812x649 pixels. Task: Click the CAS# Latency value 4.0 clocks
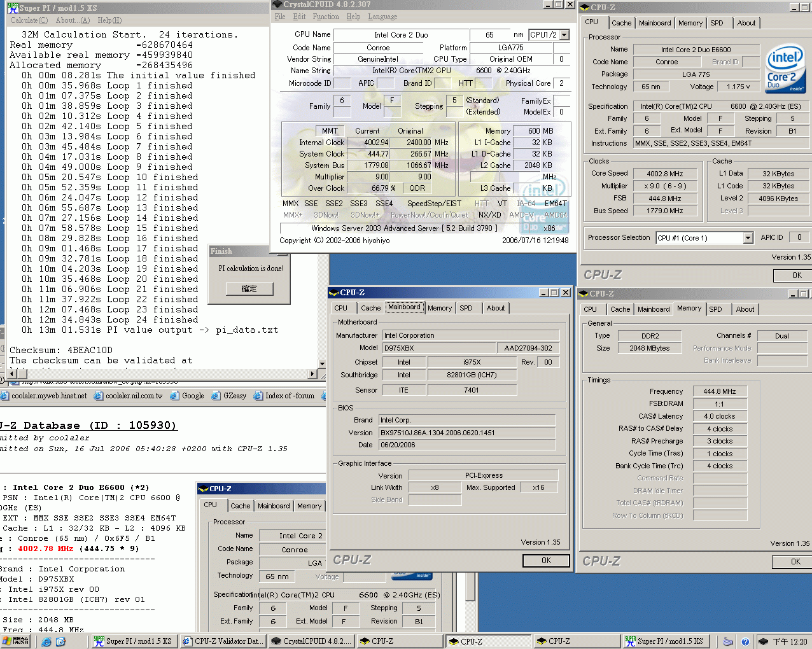720,416
